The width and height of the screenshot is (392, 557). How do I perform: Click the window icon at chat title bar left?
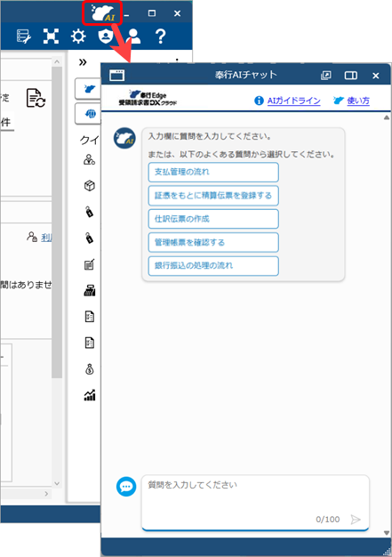click(116, 76)
